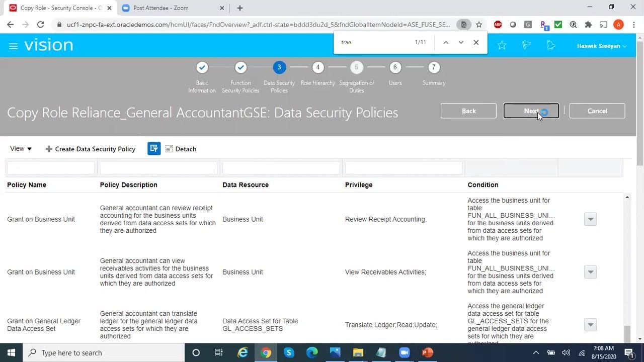This screenshot has height=362, width=644.
Task: Click the Cancel button
Action: pos(597,111)
